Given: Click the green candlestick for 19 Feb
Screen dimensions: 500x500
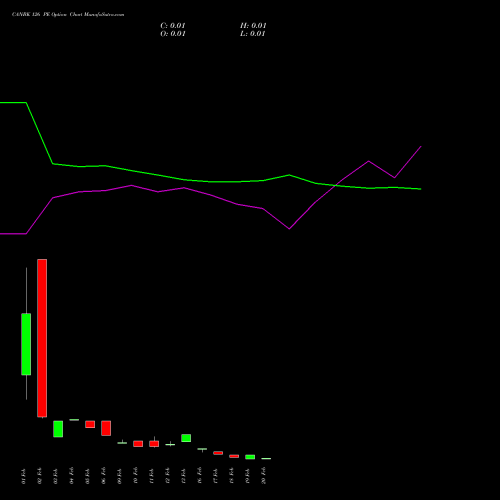Looking at the screenshot, I should click(250, 457).
